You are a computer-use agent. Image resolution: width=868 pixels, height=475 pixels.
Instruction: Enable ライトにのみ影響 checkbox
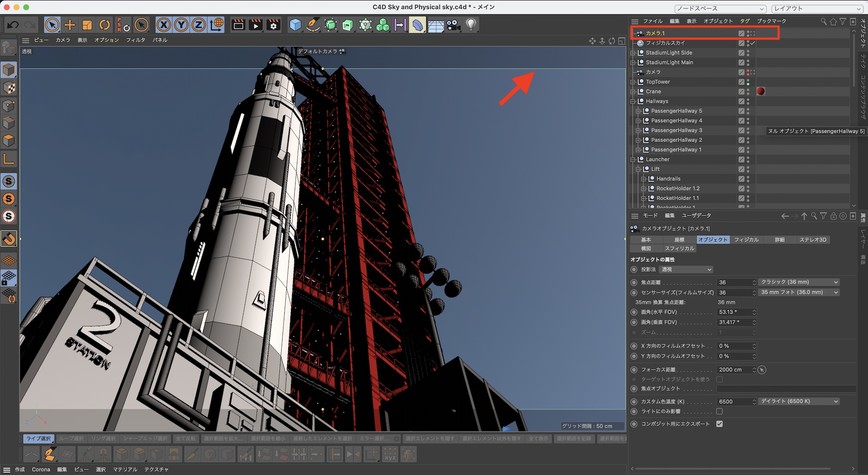[719, 411]
